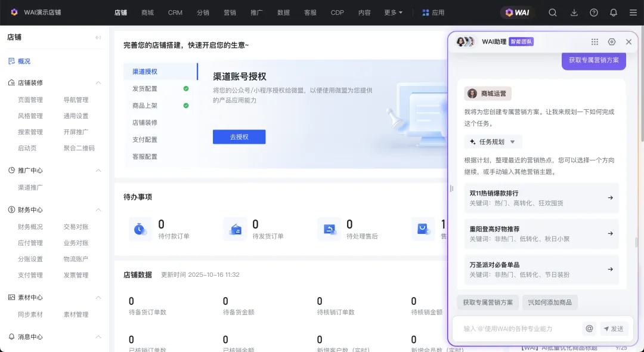Collapse the 财务中心 sidebar section
The height and width of the screenshot is (352, 644).
98,210
